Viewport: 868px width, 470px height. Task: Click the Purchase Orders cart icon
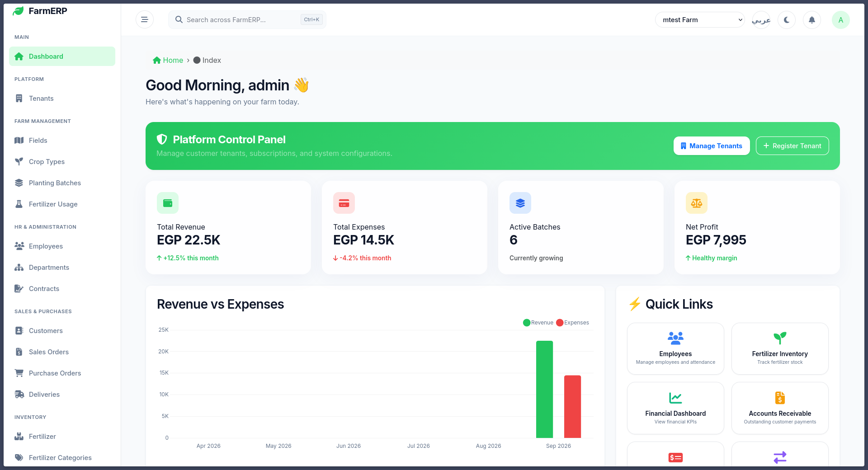[x=19, y=373]
